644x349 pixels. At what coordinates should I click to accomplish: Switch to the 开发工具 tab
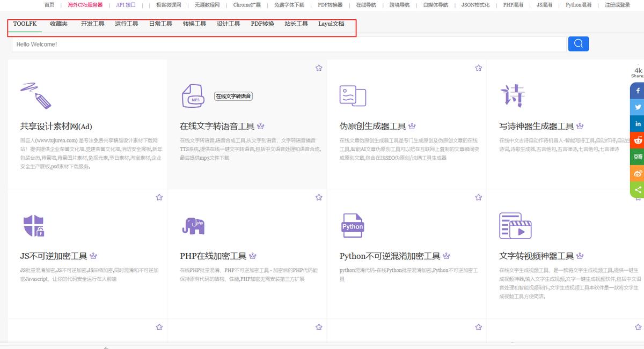tap(92, 24)
